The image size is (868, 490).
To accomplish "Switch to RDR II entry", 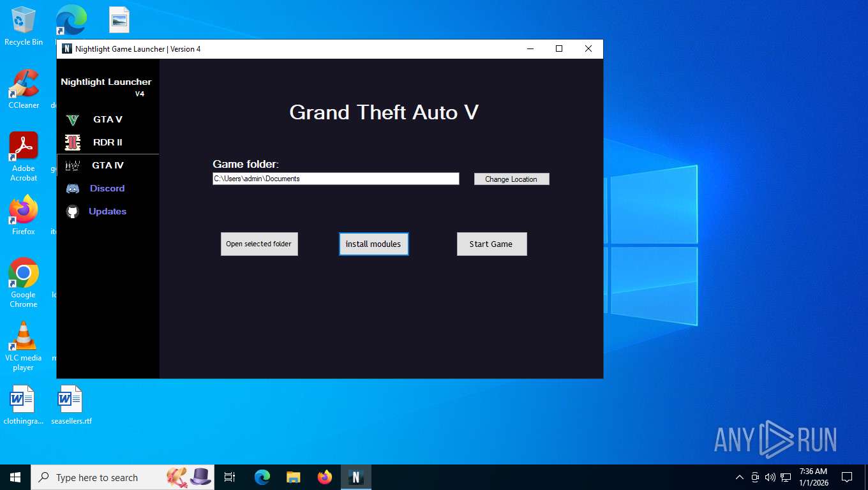I will coord(108,142).
